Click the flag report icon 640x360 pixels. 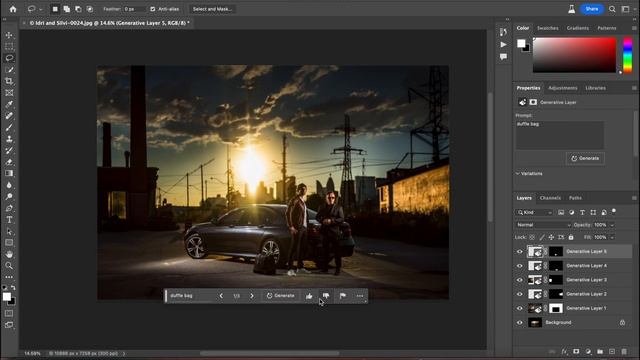point(343,296)
